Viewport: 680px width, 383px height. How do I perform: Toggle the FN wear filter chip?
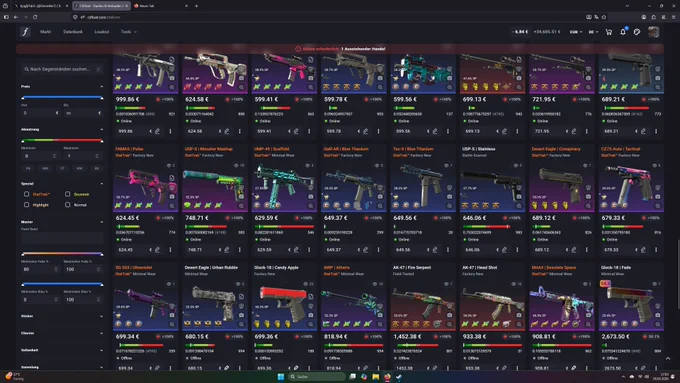(x=28, y=168)
